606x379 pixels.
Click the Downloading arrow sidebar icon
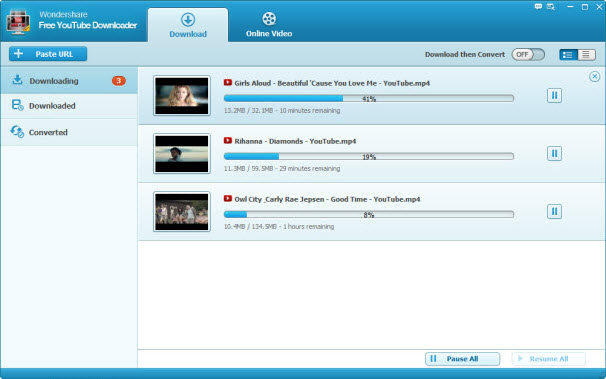click(17, 80)
